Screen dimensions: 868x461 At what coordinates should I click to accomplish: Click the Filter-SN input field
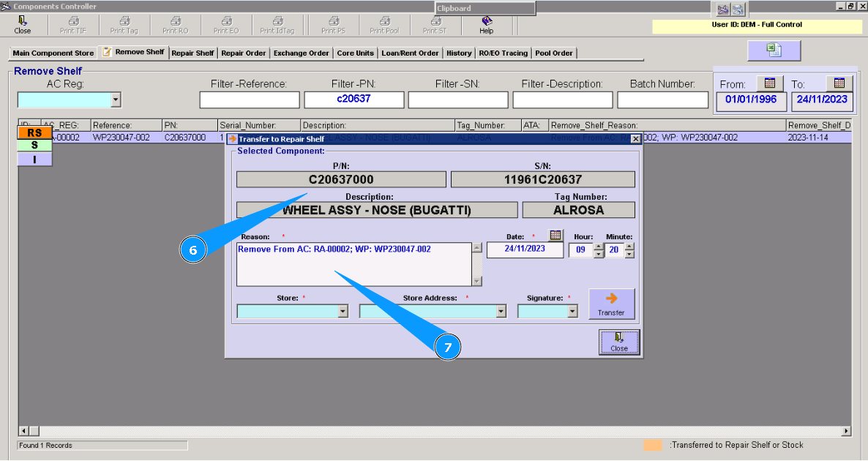pyautogui.click(x=458, y=100)
